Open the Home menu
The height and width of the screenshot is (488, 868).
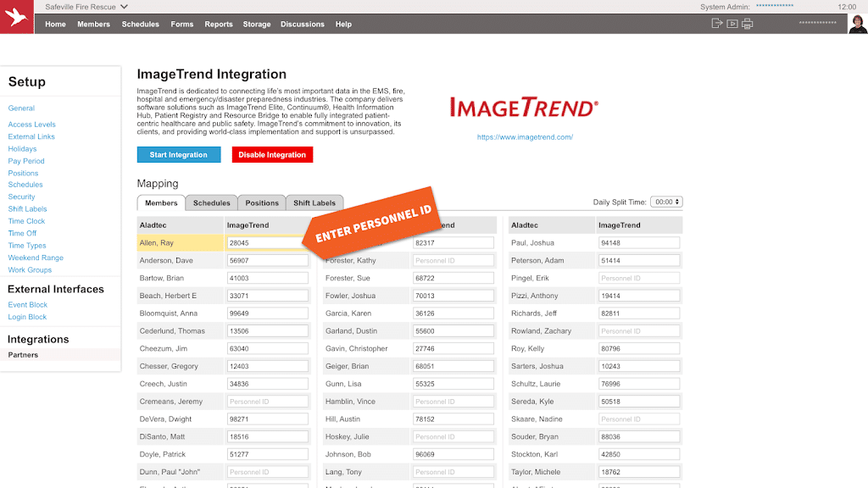(55, 25)
